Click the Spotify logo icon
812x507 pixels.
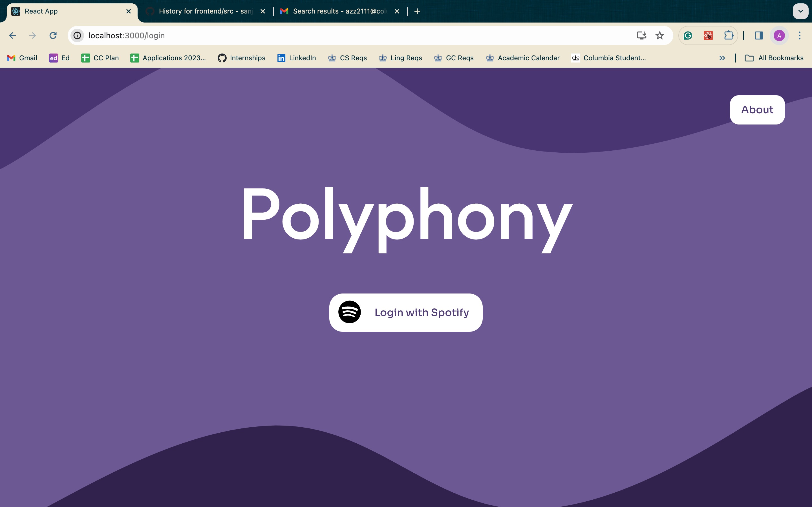point(349,312)
